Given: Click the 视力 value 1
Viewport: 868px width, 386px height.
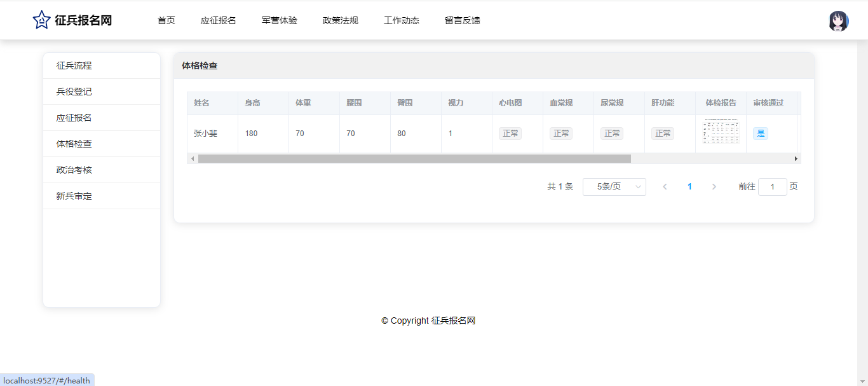Looking at the screenshot, I should pos(451,134).
